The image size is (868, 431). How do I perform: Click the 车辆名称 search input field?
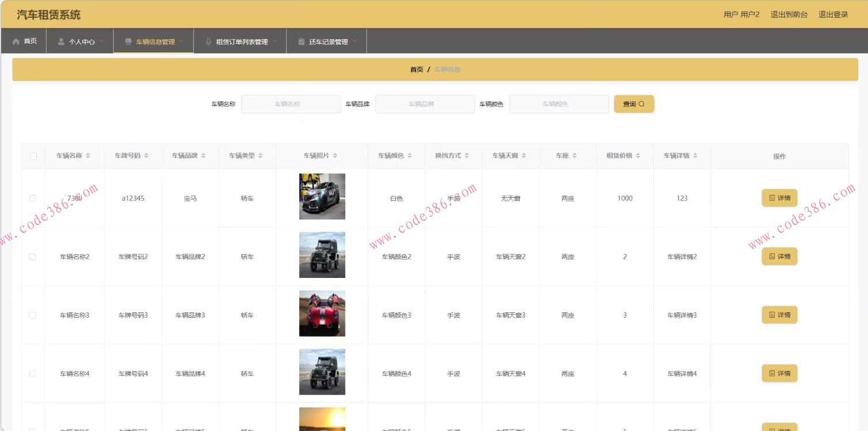(x=291, y=104)
